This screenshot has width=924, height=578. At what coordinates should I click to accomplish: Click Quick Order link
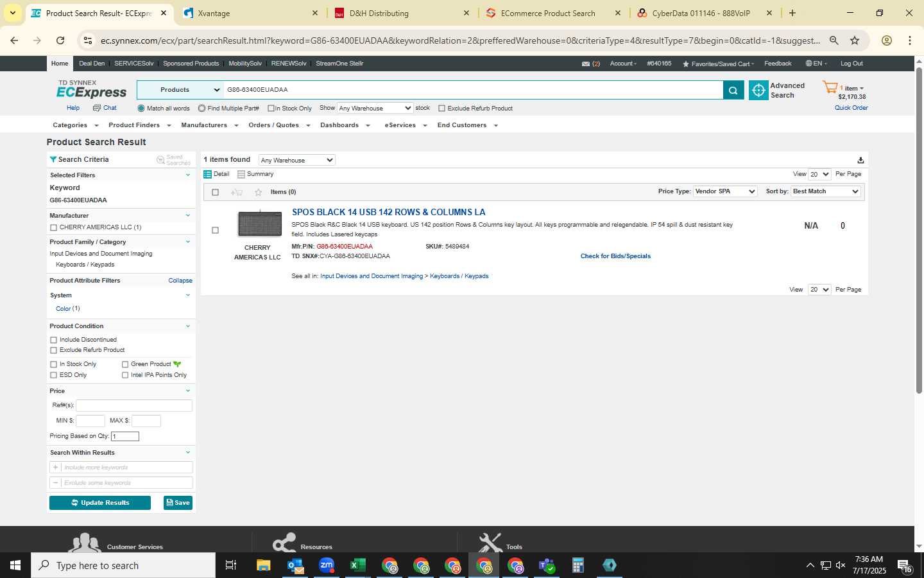tap(851, 108)
